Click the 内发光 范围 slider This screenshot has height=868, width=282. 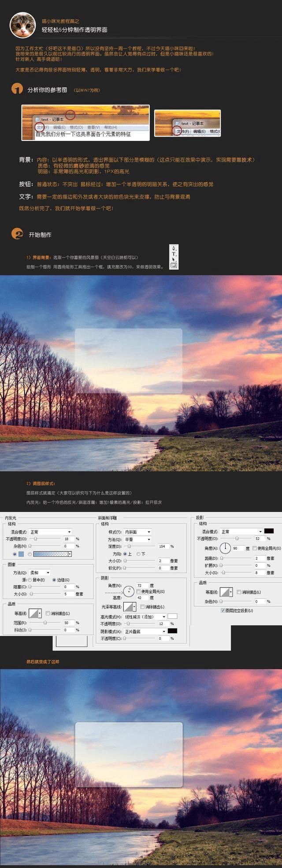45,623
